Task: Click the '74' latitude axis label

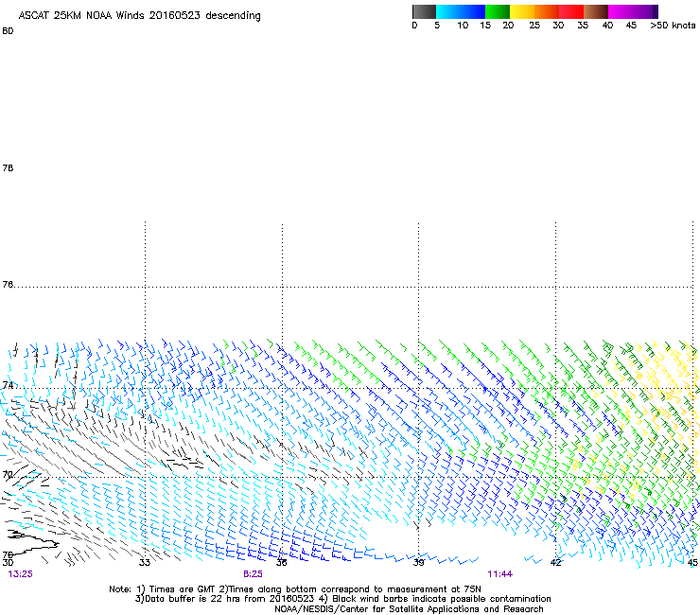Action: click(x=8, y=385)
